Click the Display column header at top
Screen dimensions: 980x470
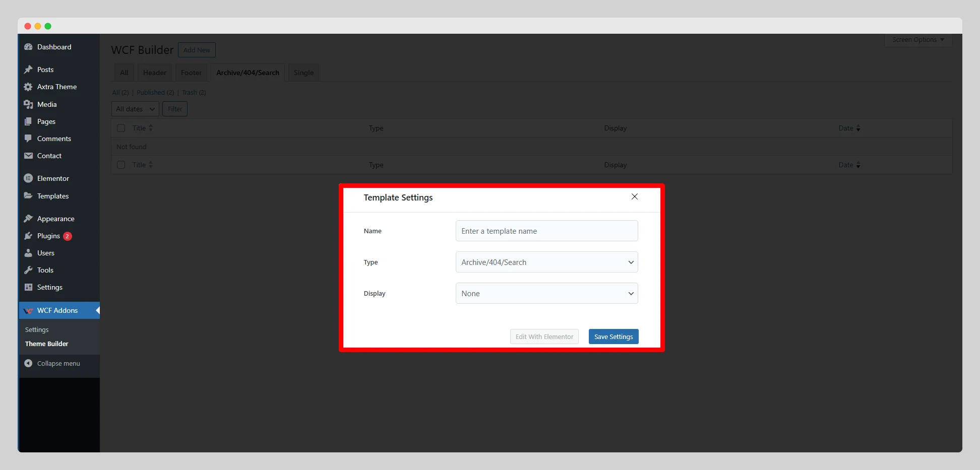point(616,128)
